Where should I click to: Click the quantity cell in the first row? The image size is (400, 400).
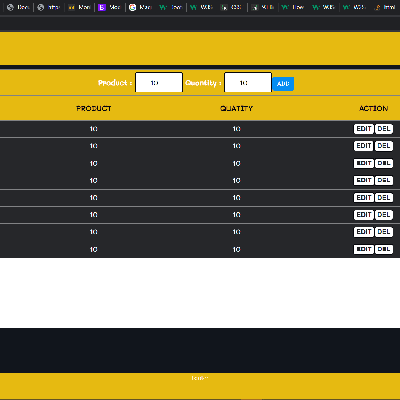(236, 129)
